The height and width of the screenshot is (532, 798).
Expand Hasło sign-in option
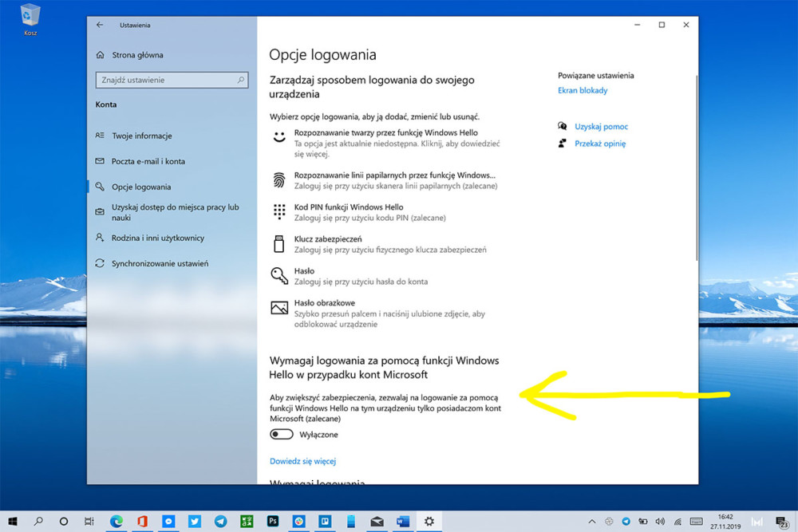click(x=350, y=276)
